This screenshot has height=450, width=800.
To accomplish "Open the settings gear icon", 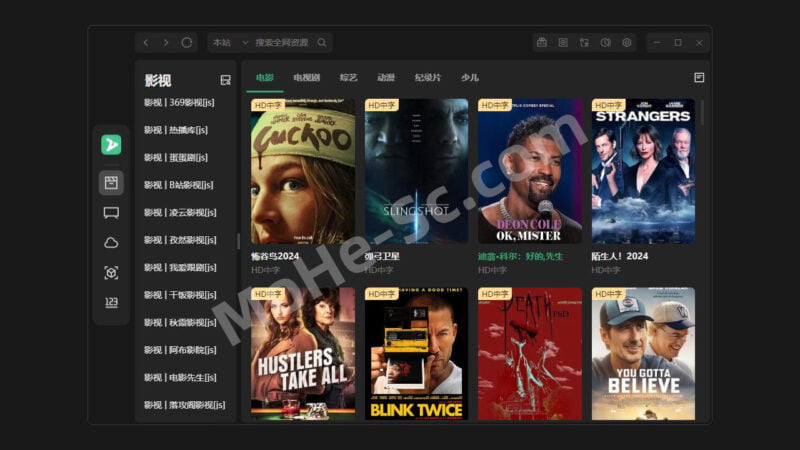I will click(627, 43).
